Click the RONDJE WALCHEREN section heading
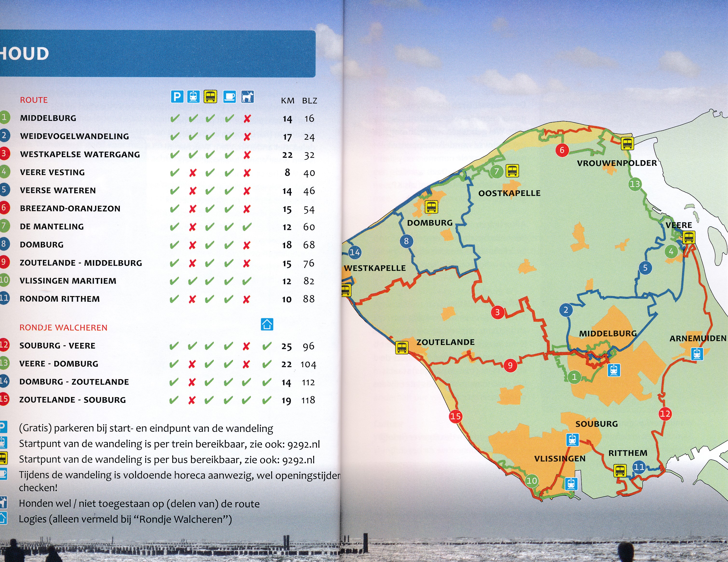Screen dimensions: 728x562 (63, 327)
